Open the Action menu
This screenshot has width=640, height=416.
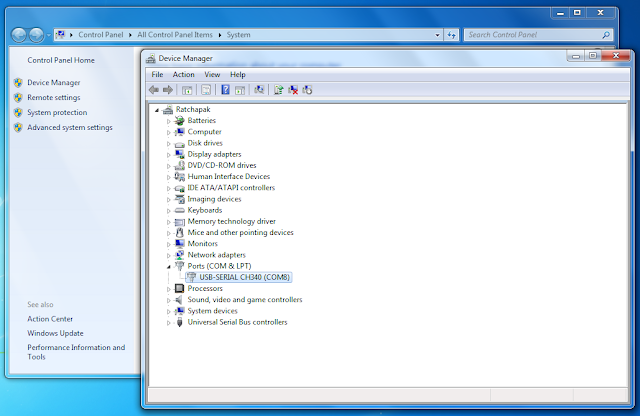pyautogui.click(x=183, y=75)
